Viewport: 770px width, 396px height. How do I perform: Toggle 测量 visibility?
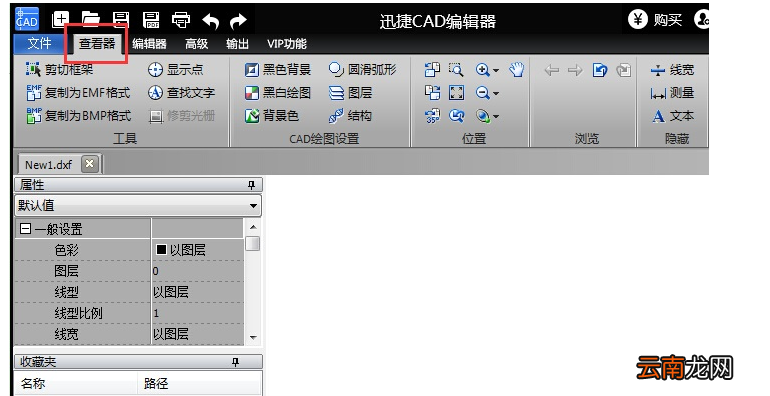[x=672, y=92]
